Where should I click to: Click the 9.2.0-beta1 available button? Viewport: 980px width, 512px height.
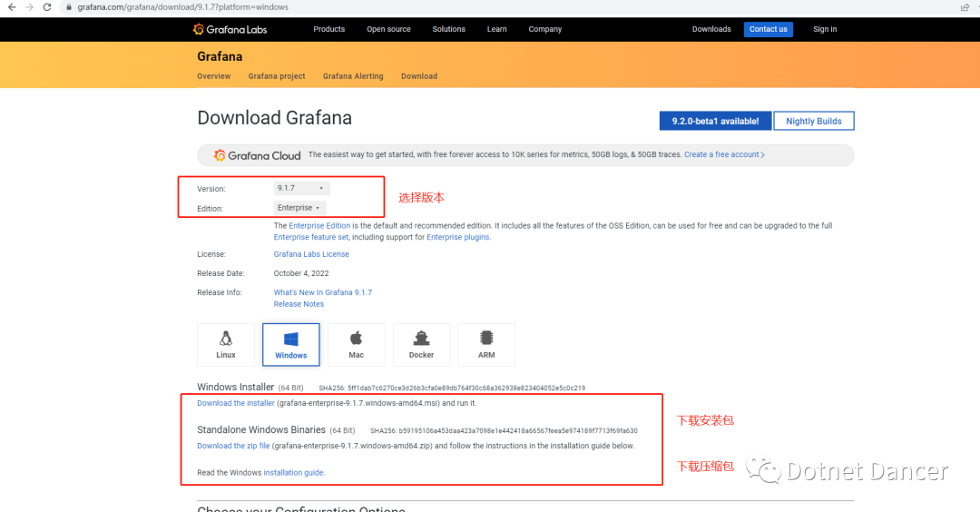click(715, 121)
